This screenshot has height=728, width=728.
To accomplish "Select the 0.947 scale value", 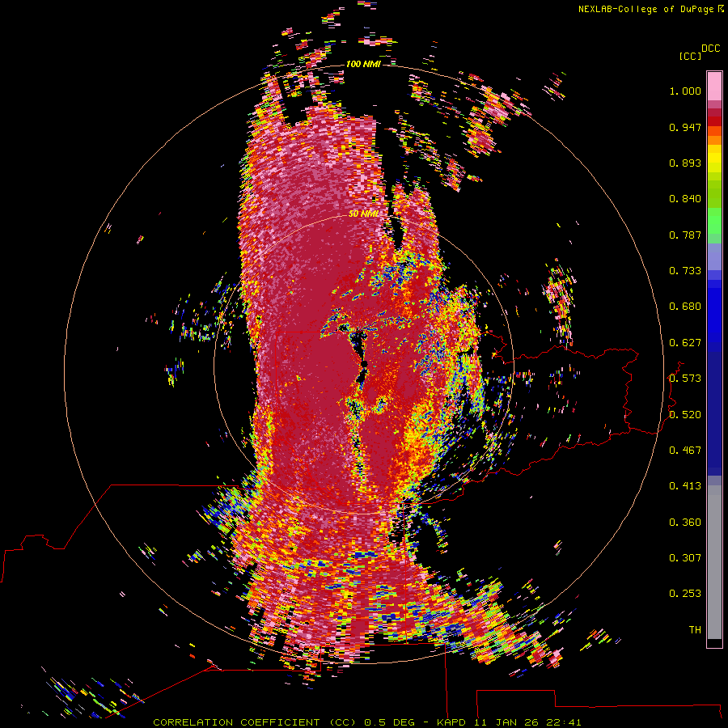I will click(685, 127).
